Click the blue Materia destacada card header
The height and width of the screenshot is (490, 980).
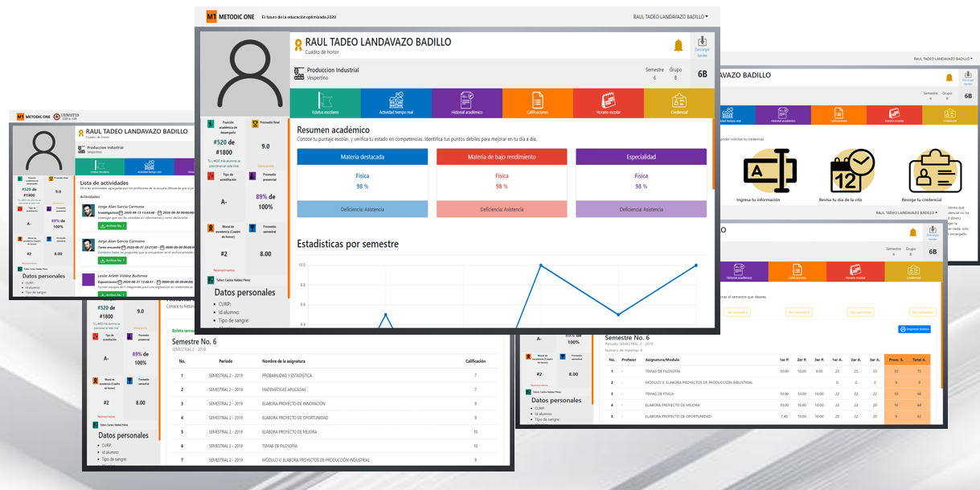pyautogui.click(x=362, y=157)
